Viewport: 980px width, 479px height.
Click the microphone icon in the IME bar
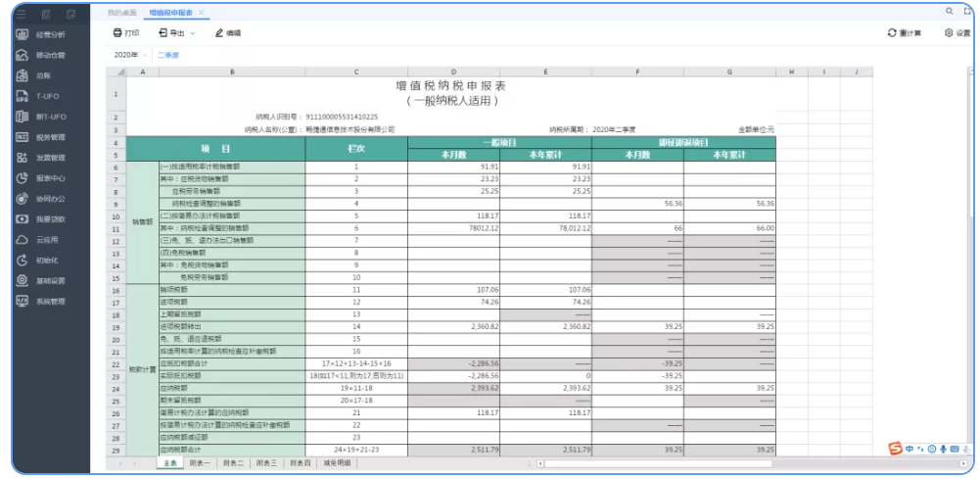(943, 449)
